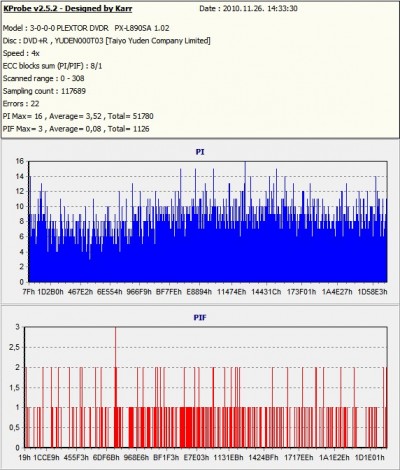Click the 19h label on PIF chart axis

coord(25,457)
